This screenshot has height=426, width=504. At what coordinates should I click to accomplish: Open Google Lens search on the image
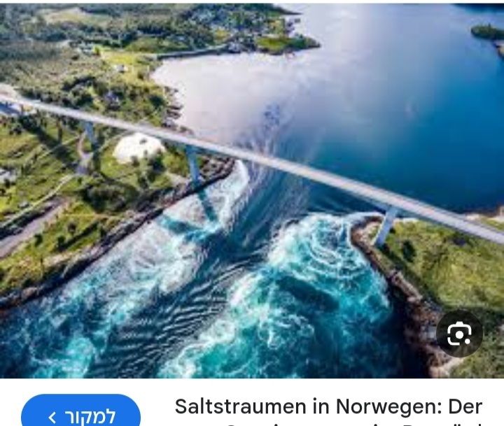click(x=459, y=334)
